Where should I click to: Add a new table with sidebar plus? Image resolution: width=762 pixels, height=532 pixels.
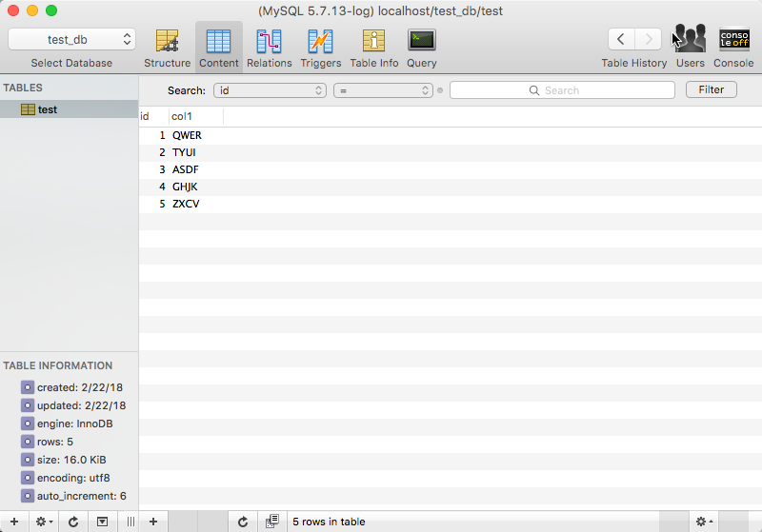(14, 522)
